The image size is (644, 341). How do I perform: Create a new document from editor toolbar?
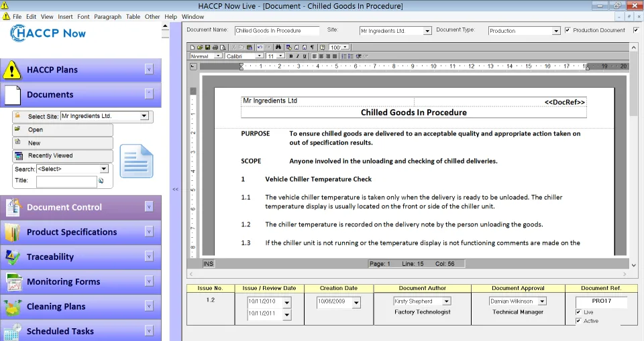[193, 47]
